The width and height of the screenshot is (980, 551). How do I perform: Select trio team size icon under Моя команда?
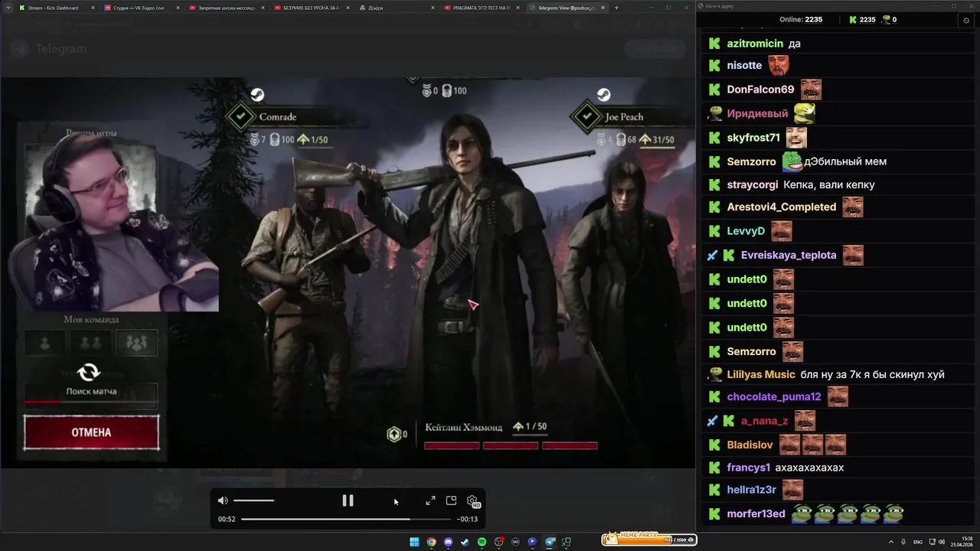(136, 343)
